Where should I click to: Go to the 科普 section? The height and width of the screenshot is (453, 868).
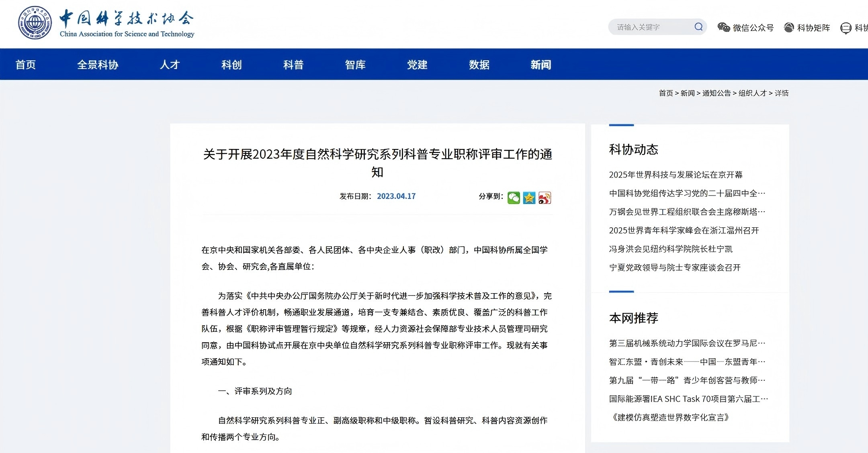coord(293,65)
